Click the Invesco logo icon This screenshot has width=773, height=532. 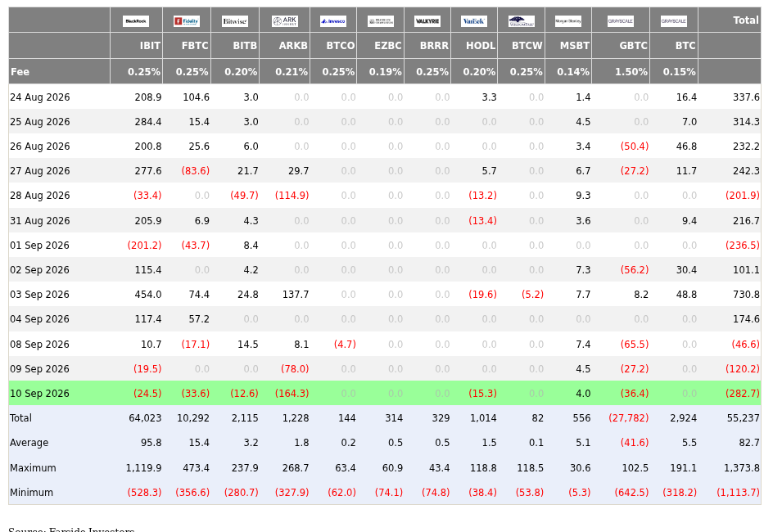(x=332, y=21)
